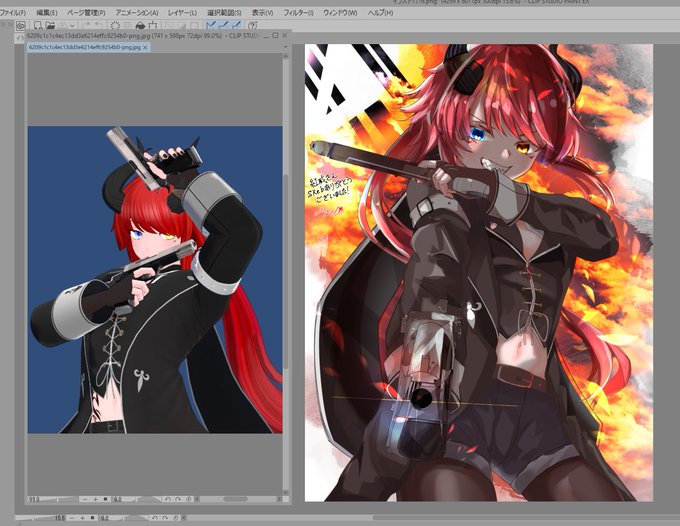Open the ウィンドウ(W) menu
Viewport: 680px width, 526px height.
coord(340,13)
